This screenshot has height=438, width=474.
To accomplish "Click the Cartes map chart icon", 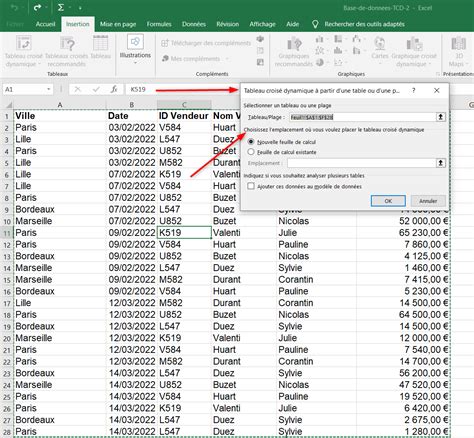I will tap(379, 44).
